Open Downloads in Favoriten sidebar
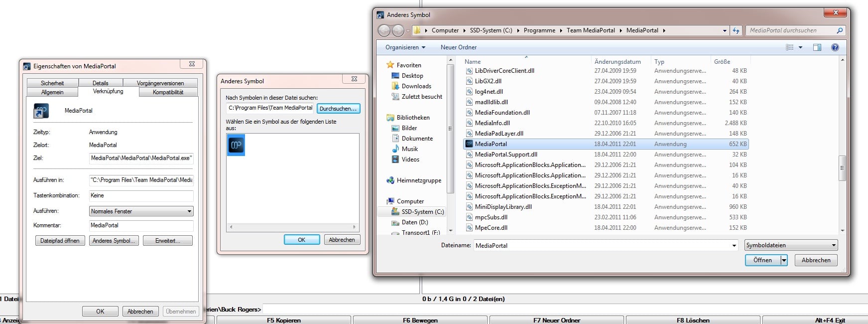 [416, 86]
